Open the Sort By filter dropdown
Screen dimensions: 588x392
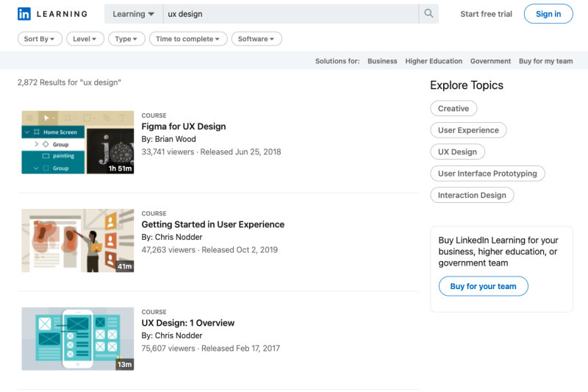point(40,39)
